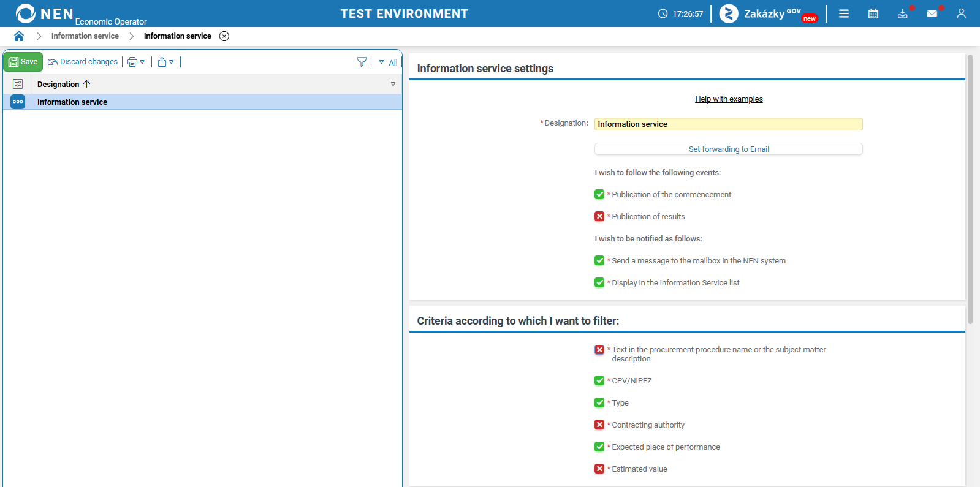Open downloads tray icon in header
Screen dimensions: 980x487
(903, 13)
